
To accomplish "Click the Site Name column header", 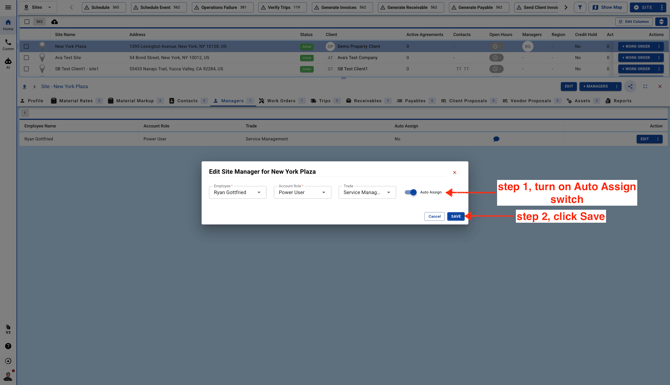I will point(65,35).
